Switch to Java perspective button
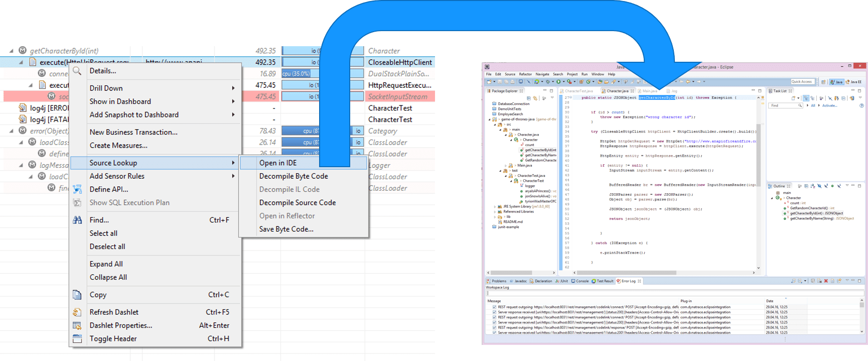 tap(837, 82)
